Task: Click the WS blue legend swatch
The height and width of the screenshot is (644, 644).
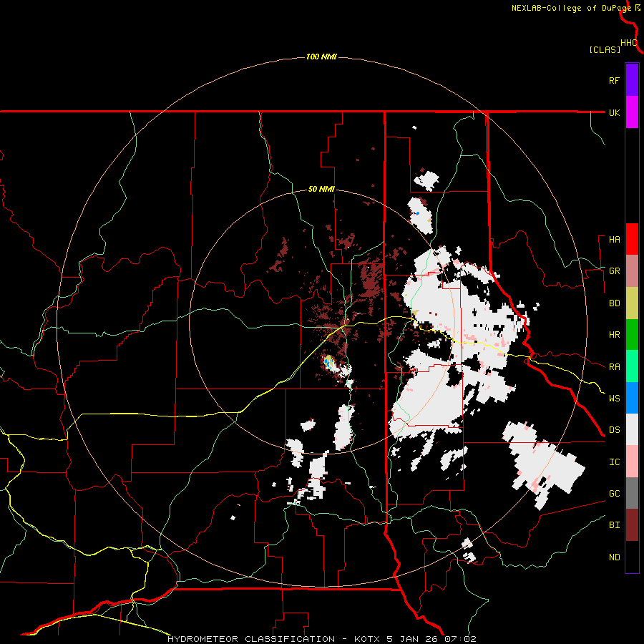Action: [632, 398]
